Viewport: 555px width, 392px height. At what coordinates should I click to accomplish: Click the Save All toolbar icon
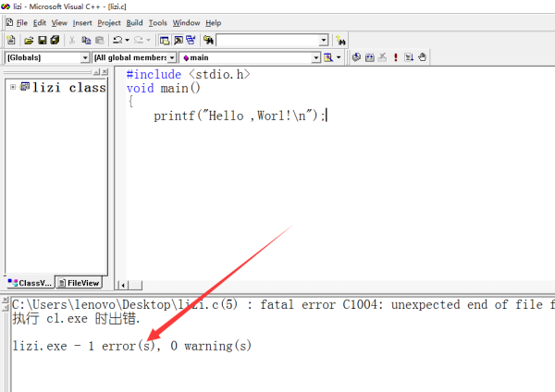point(55,41)
